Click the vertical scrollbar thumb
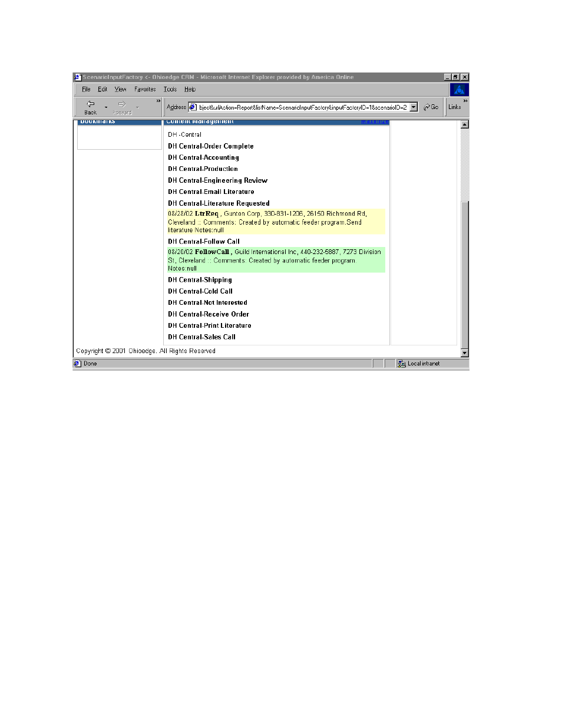Viewport: 562px width, 728px height. click(x=465, y=275)
